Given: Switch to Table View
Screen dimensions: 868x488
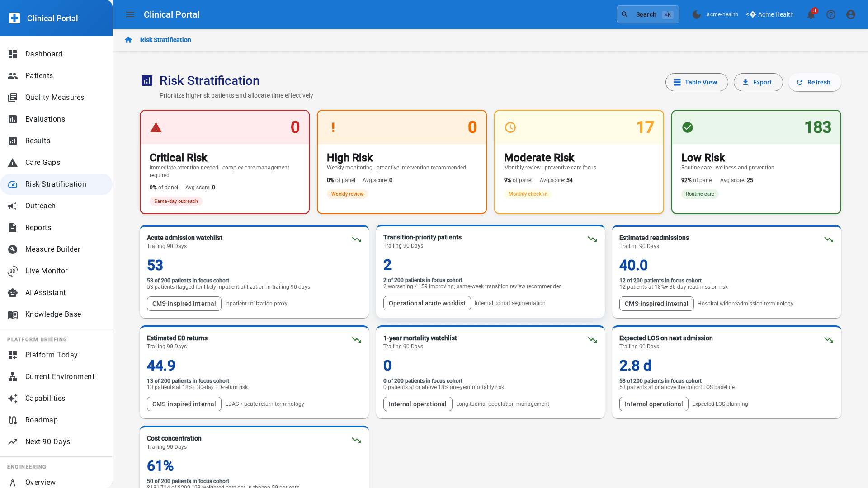Looking at the screenshot, I should coord(696,82).
